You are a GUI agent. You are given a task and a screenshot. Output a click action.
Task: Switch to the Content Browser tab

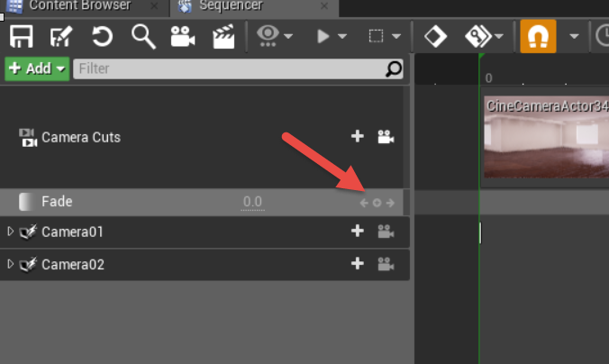tap(79, 5)
